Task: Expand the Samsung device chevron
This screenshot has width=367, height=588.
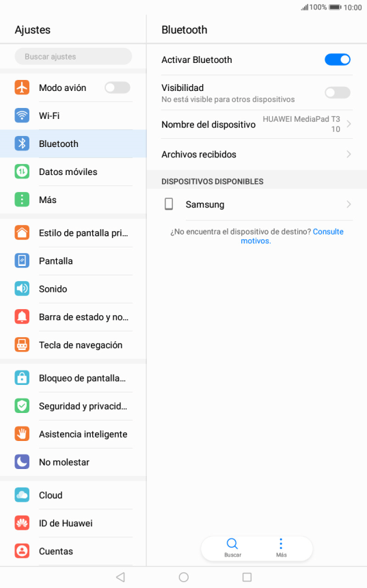Action: tap(349, 204)
